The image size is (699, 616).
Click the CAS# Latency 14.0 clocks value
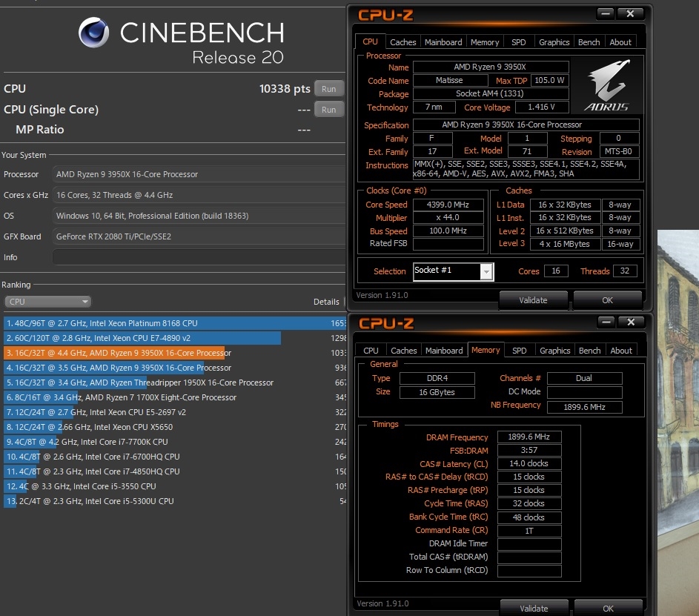[529, 463]
